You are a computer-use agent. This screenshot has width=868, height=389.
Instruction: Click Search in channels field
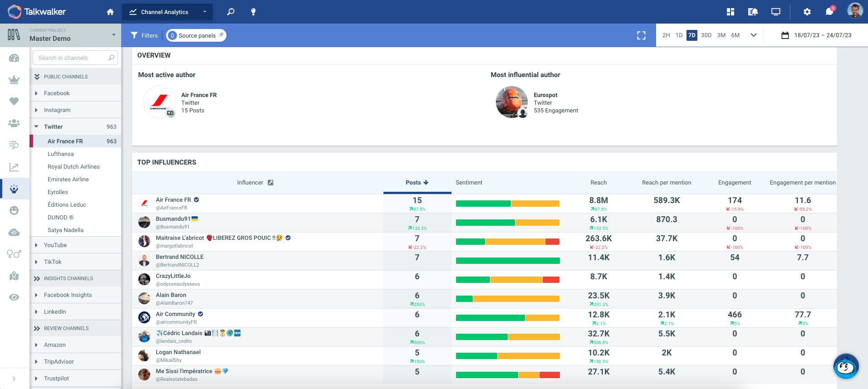tap(75, 58)
